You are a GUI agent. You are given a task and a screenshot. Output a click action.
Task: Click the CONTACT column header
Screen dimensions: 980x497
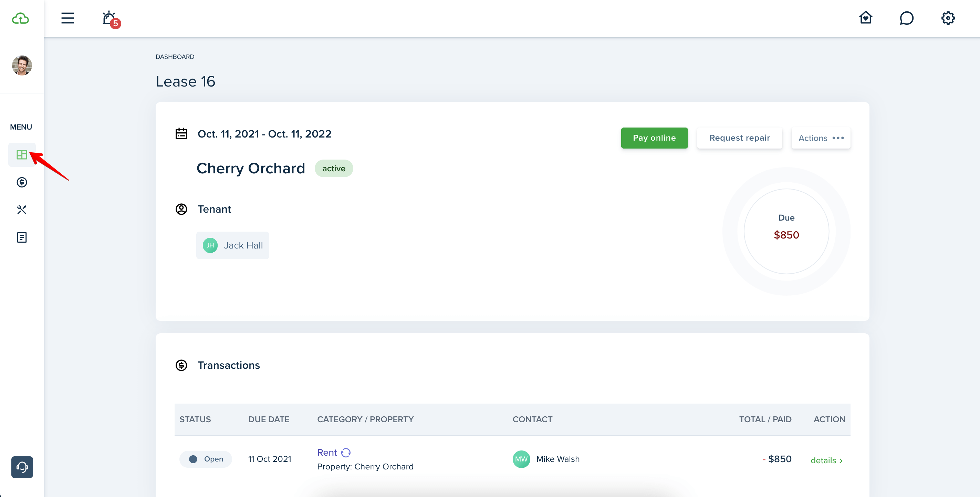tap(533, 419)
